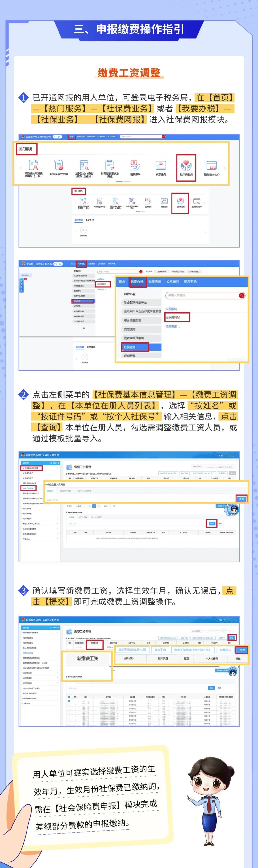Click 缴费工资调整 tree item in step 2 sidebar
Image resolution: width=258 pixels, height=868 pixels.
pos(28,488)
